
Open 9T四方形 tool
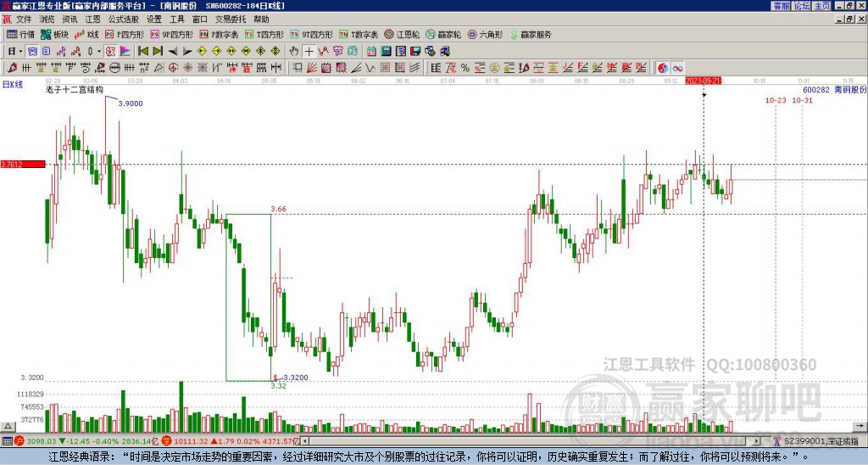point(312,34)
